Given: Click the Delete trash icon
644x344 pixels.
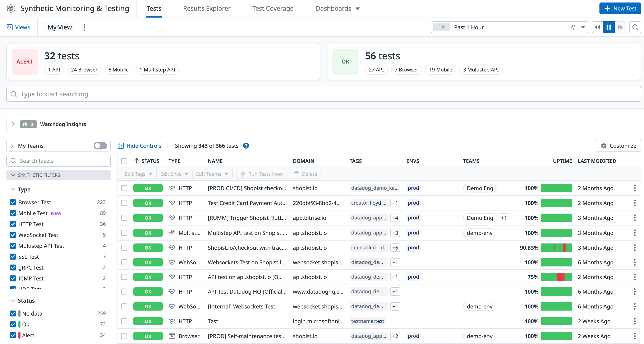Looking at the screenshot, I should (296, 174).
